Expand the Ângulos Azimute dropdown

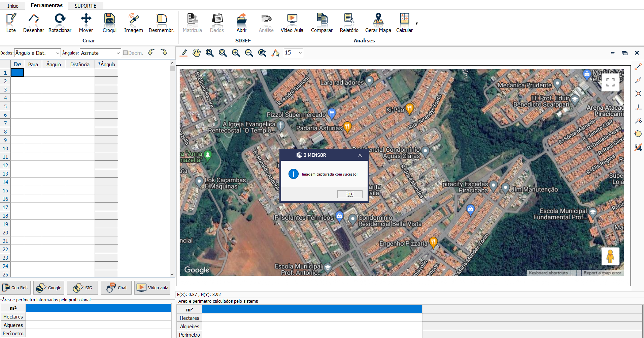[x=100, y=53]
